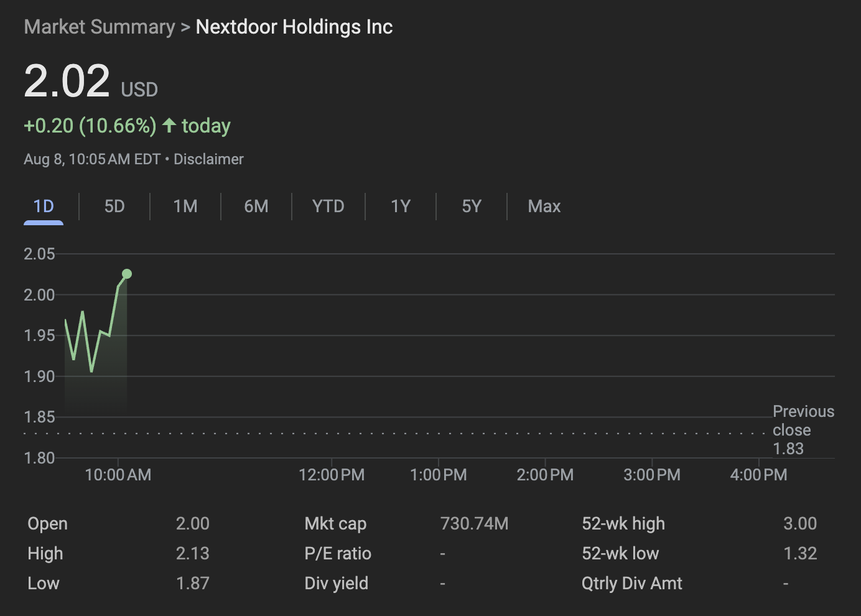Click the 10:00 AM axis label
Viewport: 861px width, 616px height.
(118, 475)
